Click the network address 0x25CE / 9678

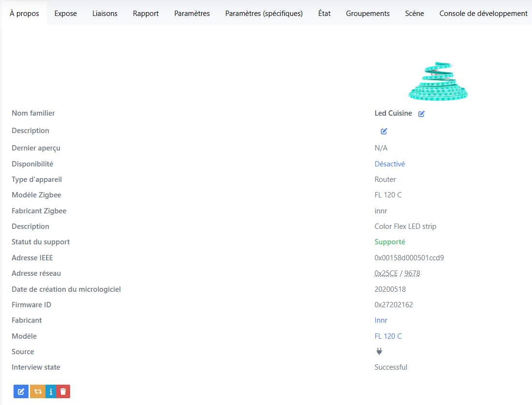click(x=397, y=273)
